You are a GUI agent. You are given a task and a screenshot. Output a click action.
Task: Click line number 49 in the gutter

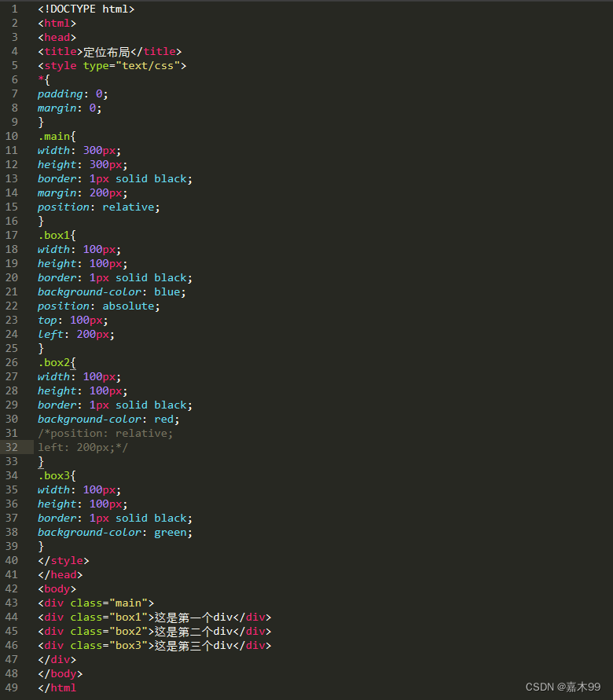pos(12,688)
